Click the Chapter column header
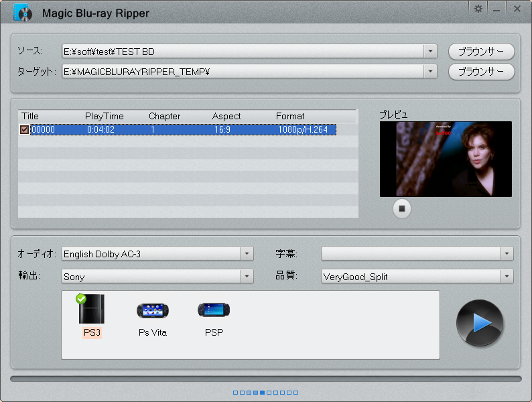Image resolution: width=532 pixels, height=402 pixels. pos(165,116)
